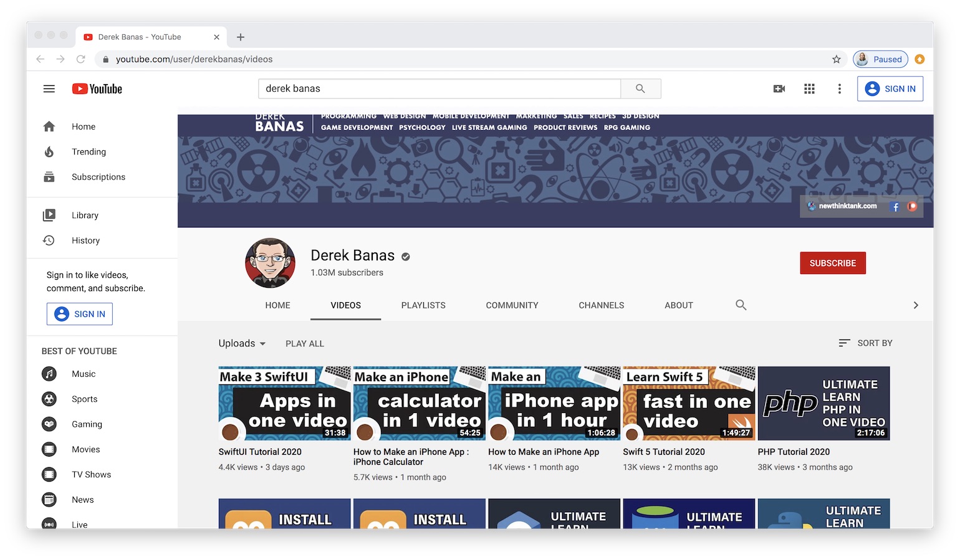Close the Derek Banas browser tab

pos(216,37)
